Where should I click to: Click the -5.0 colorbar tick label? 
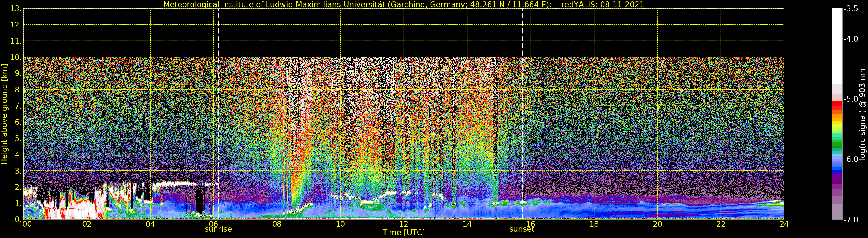pos(851,99)
